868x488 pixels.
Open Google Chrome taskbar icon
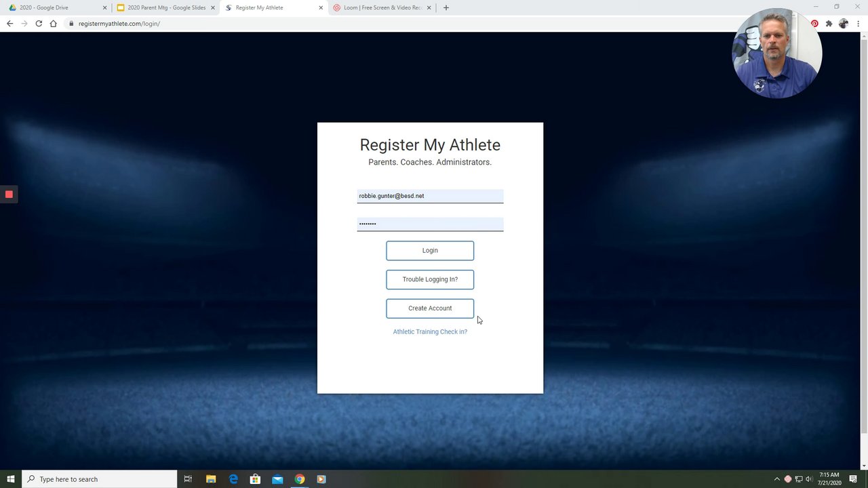(x=299, y=479)
